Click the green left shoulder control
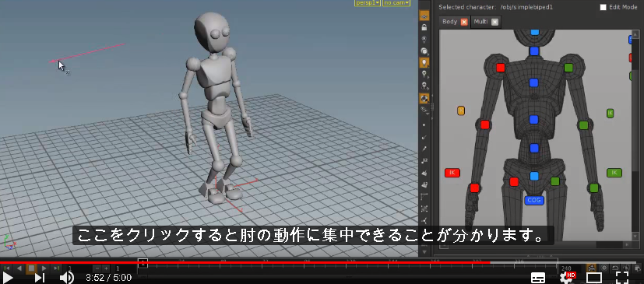Screen dimensions: 644x284 [568, 68]
